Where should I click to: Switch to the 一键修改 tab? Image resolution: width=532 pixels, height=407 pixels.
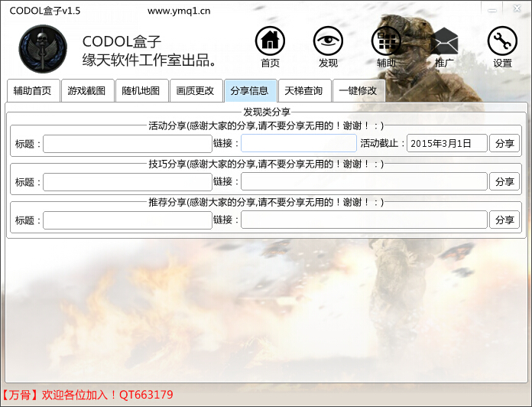[x=358, y=90]
